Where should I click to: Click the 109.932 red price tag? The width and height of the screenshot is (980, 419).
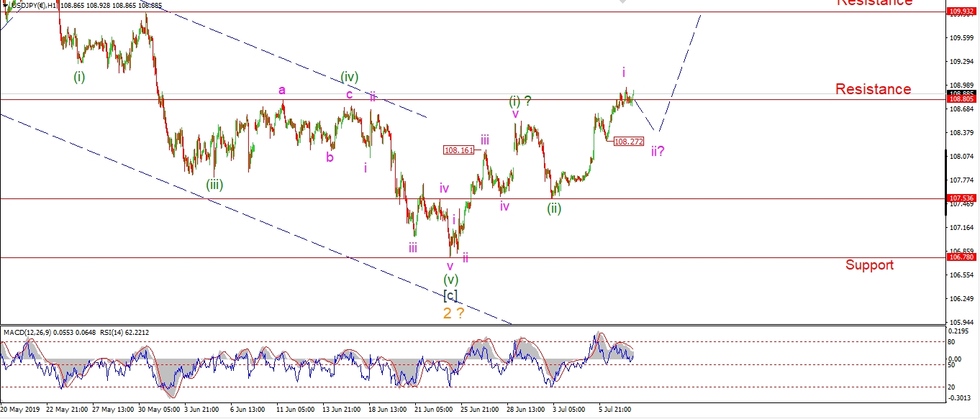(x=961, y=11)
